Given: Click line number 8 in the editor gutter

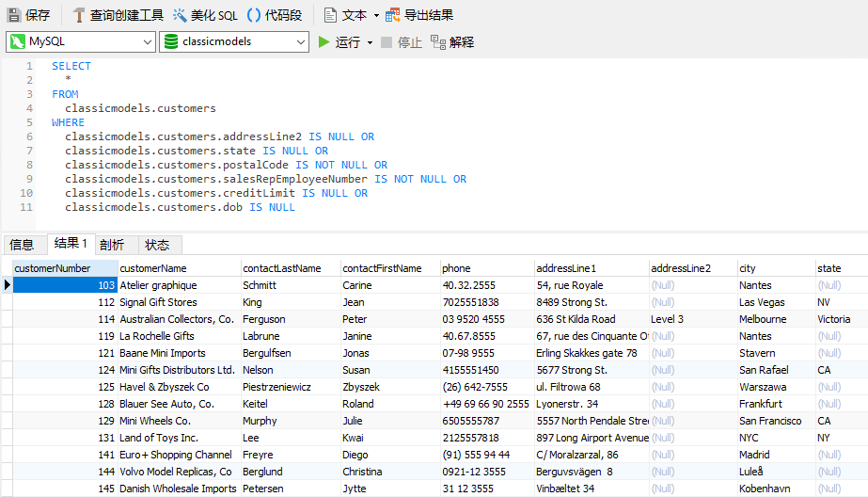Looking at the screenshot, I should coord(29,165).
